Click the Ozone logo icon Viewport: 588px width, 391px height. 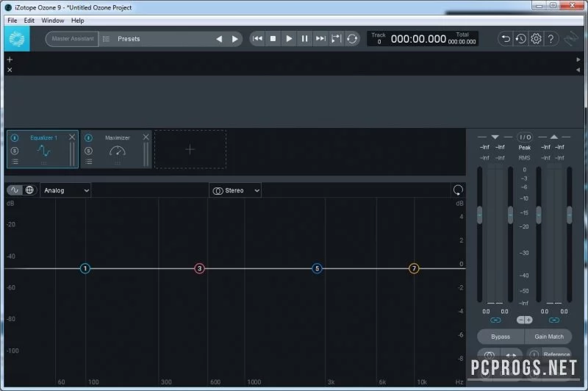(17, 39)
